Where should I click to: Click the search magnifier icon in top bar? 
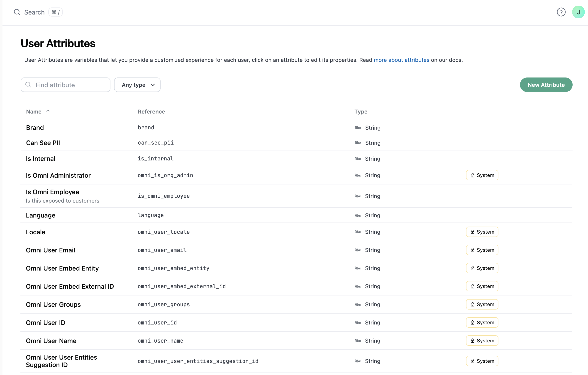tap(17, 12)
